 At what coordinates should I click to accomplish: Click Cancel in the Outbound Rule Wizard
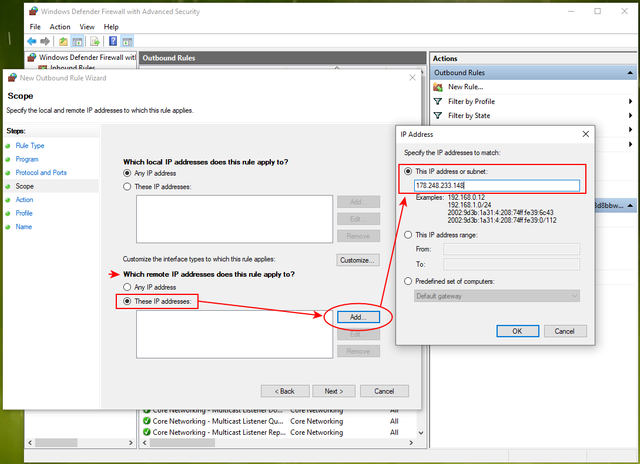click(384, 391)
